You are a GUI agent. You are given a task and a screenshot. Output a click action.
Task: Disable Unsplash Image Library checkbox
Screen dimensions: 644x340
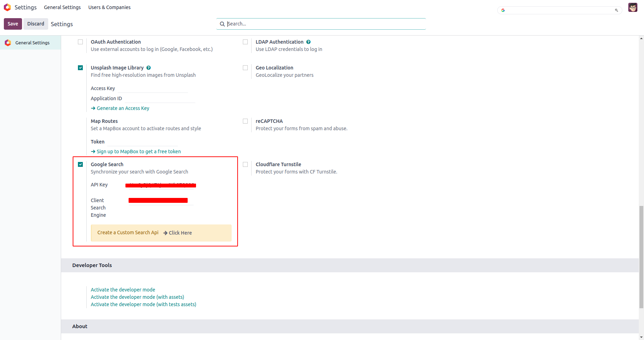point(80,68)
